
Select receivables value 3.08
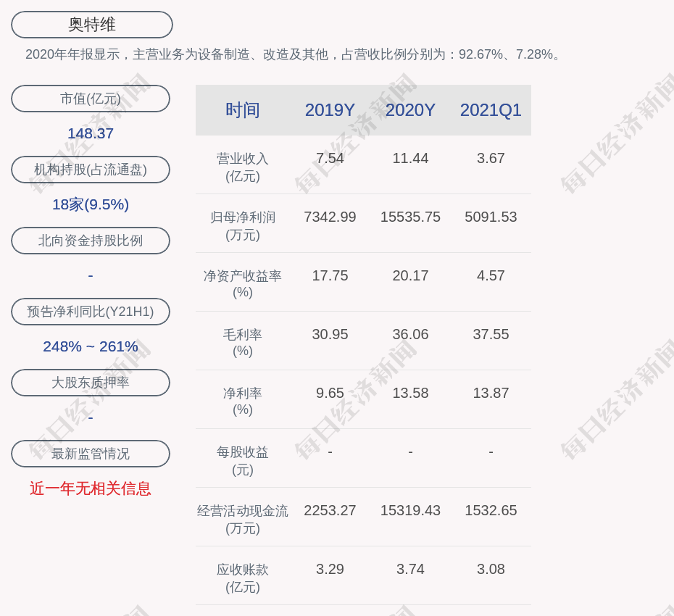pos(491,569)
